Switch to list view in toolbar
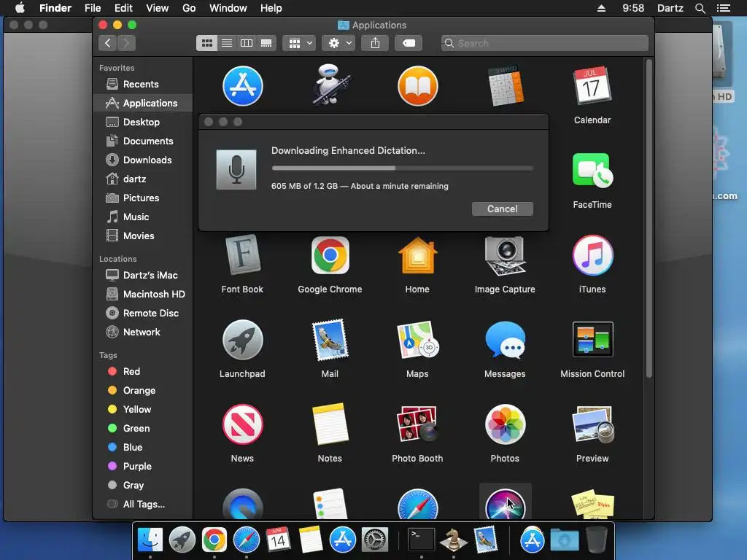This screenshot has height=560, width=747. [x=227, y=43]
